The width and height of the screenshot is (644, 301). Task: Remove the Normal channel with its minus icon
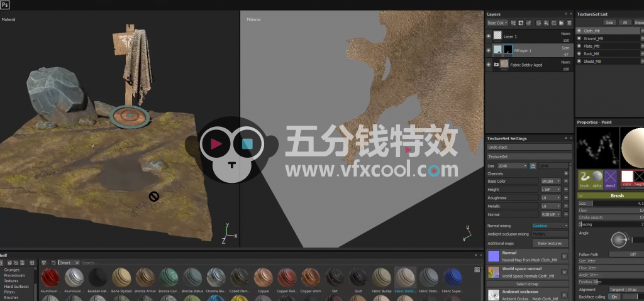(565, 214)
